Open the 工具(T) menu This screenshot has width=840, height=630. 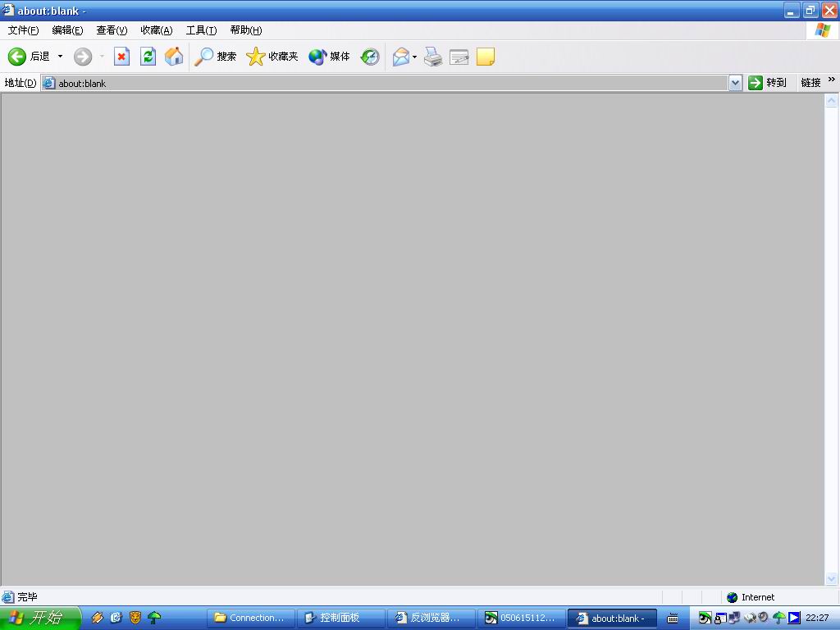pos(201,30)
